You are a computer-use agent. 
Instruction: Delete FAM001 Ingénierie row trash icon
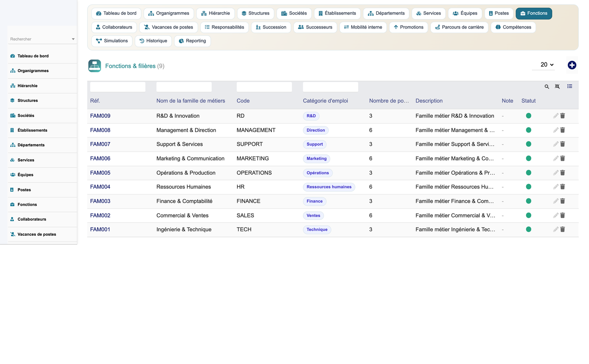[x=563, y=230]
